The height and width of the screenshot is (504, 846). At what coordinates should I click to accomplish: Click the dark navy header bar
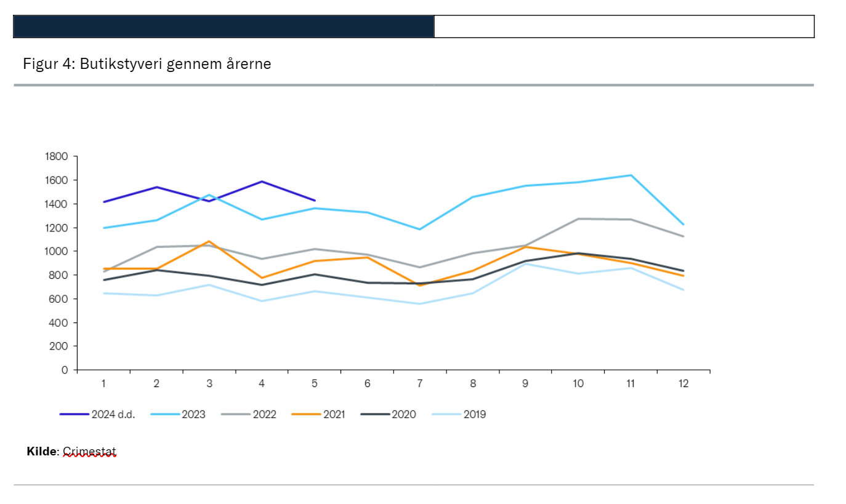click(x=224, y=26)
